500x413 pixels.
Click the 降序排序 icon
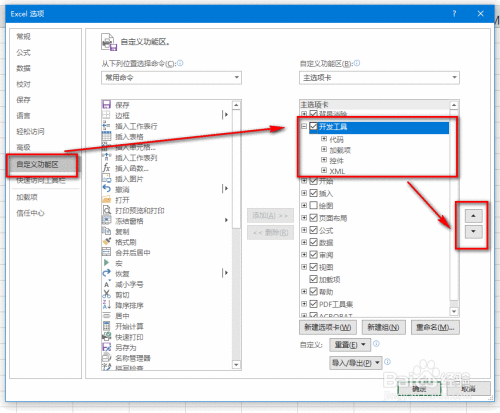coord(106,305)
